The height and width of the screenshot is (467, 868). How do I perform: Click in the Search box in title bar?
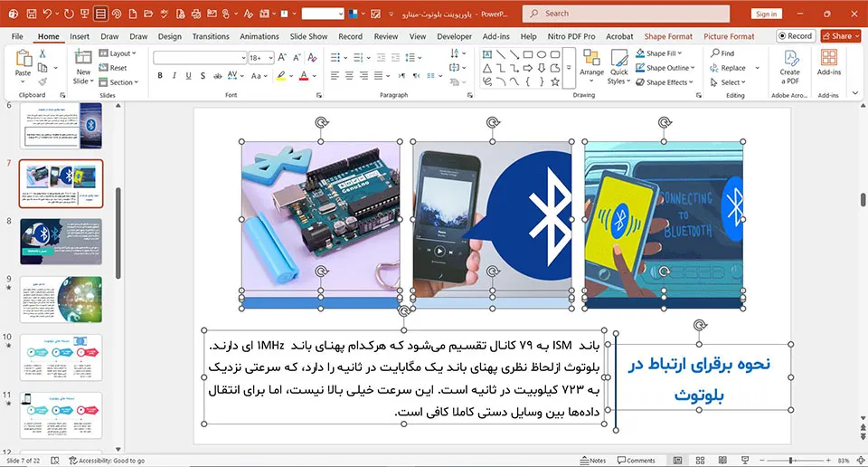coord(626,14)
